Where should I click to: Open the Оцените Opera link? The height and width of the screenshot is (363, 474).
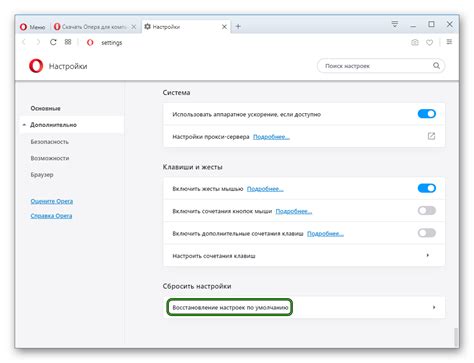52,201
